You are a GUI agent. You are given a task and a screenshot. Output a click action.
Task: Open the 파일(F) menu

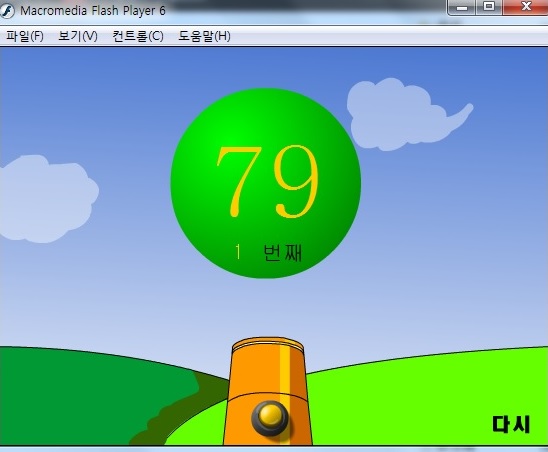click(x=25, y=36)
